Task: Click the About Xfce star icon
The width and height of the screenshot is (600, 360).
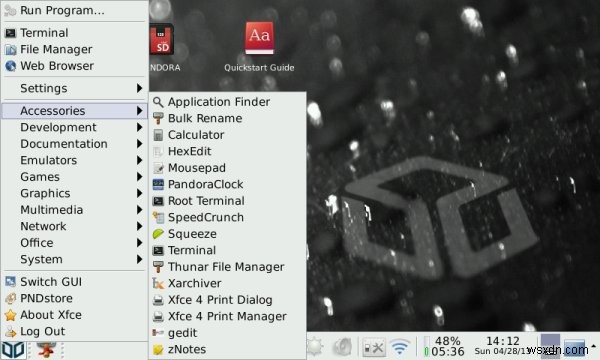Action: [10, 315]
